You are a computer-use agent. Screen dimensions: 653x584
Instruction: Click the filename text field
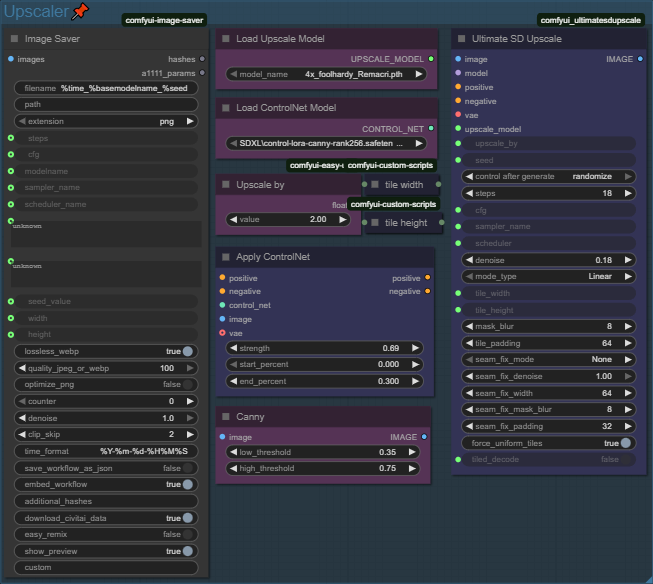pos(106,88)
